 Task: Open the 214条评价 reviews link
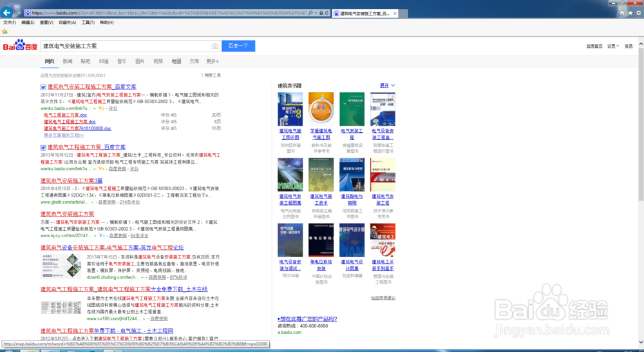tap(130, 202)
